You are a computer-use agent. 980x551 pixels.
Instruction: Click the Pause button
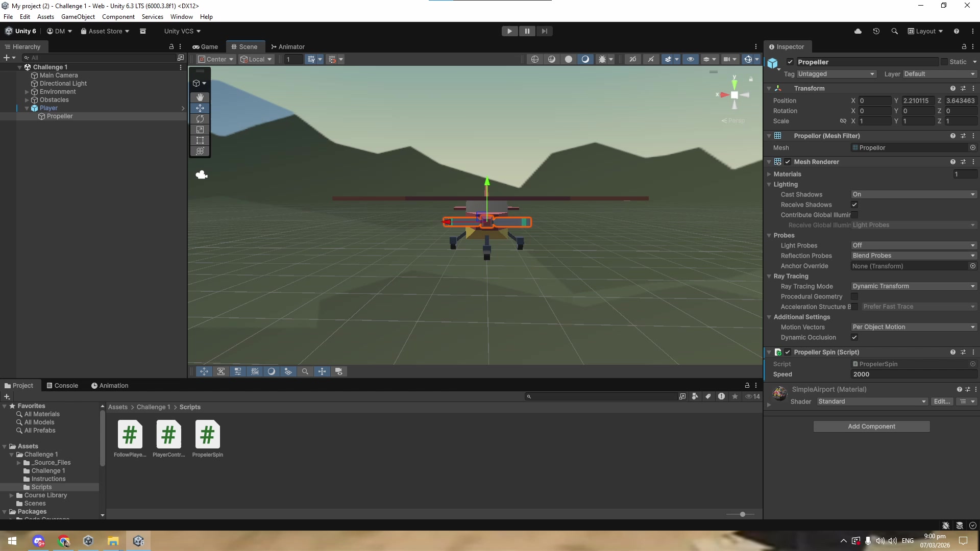[x=527, y=31]
